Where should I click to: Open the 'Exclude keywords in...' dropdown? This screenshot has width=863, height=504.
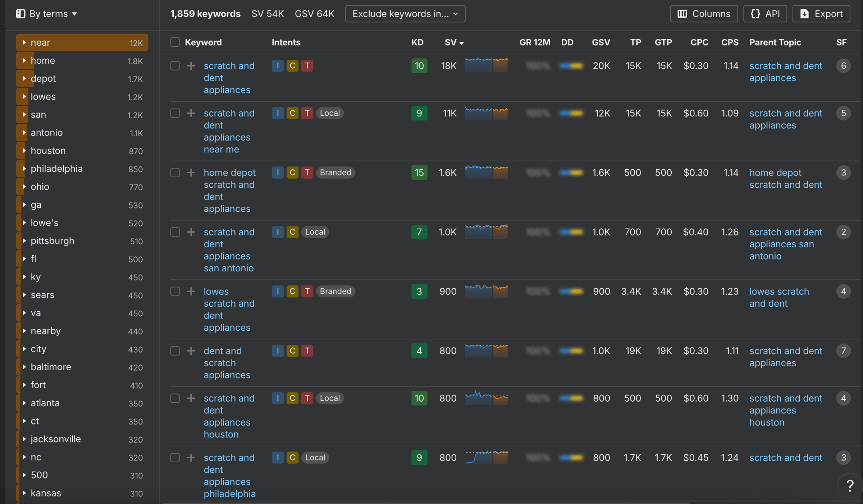click(405, 14)
